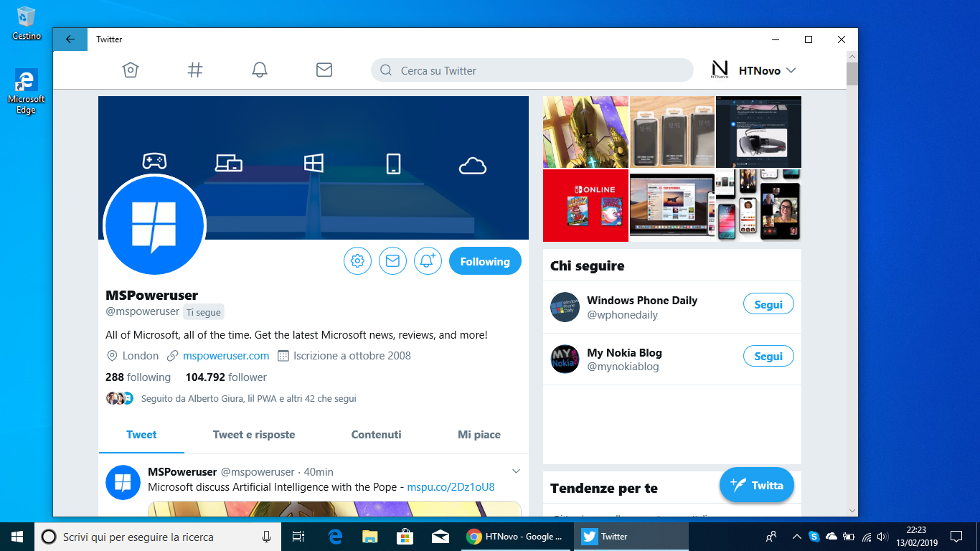980x551 pixels.
Task: Open the Contenuti tab
Action: pyautogui.click(x=377, y=435)
